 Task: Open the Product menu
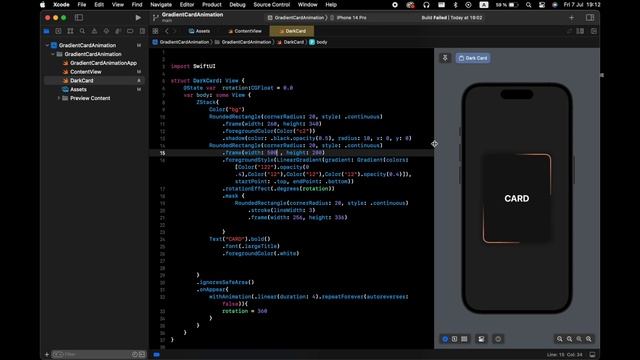211,4
